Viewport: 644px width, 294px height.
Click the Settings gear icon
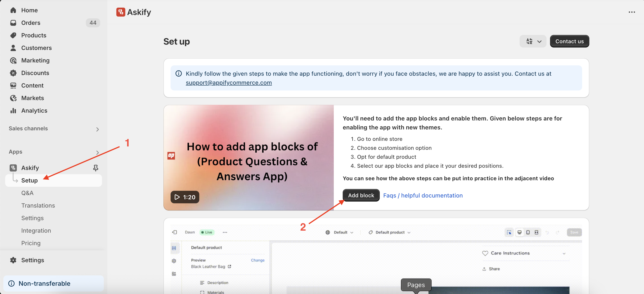pyautogui.click(x=13, y=260)
